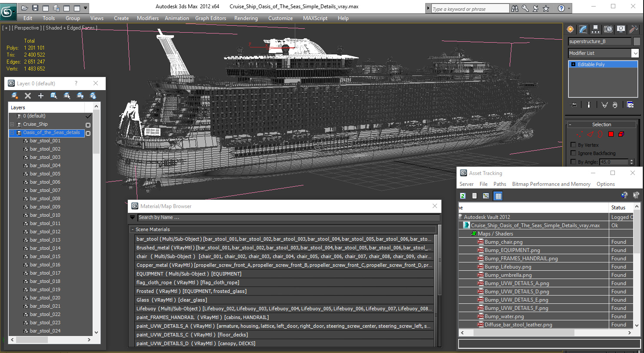Click the Pin Stack icon
Viewport: 644px width, 353px height.
click(574, 104)
